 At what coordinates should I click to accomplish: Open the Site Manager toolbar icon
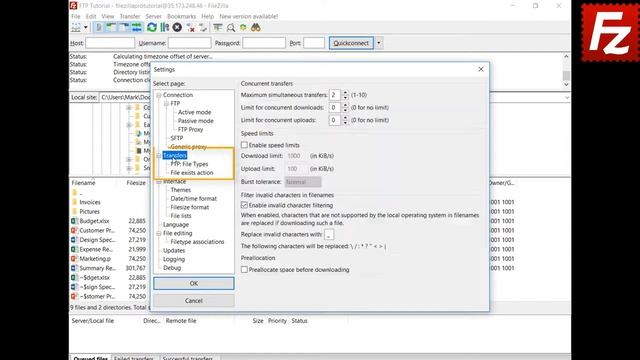[76, 28]
